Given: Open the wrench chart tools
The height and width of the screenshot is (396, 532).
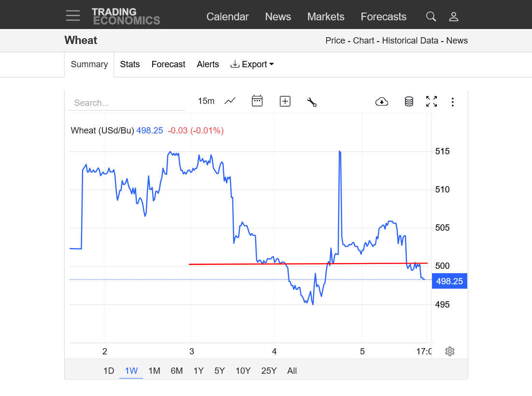Looking at the screenshot, I should point(312,102).
